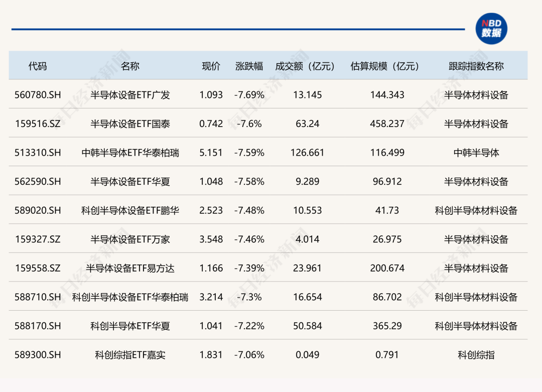Select turnover value 126.661

307,153
